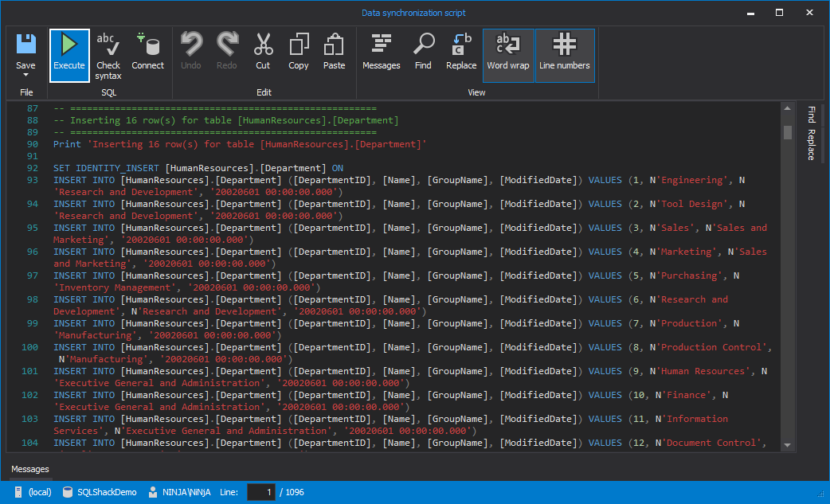
Task: Open the Replace side panel tab
Action: pyautogui.click(x=811, y=144)
